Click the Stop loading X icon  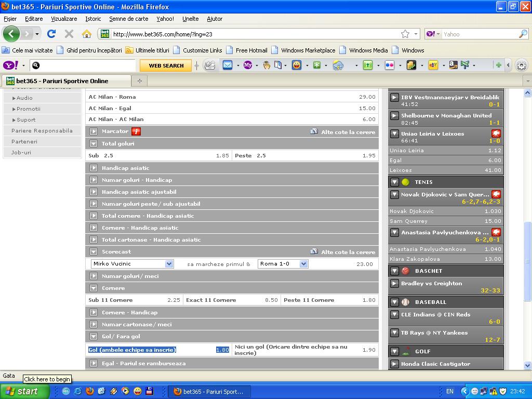[69, 34]
